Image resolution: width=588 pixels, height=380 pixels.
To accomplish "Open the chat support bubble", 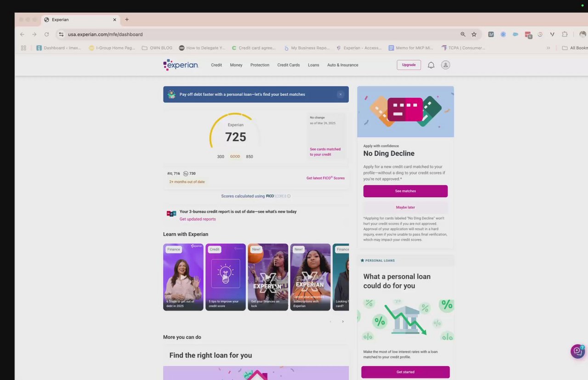I will point(577,352).
